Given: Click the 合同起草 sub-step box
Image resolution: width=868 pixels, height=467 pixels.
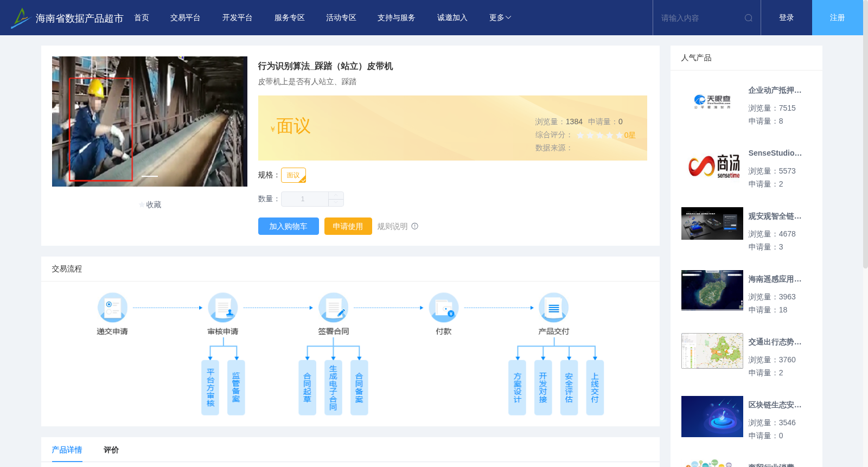Looking at the screenshot, I should click(308, 388).
